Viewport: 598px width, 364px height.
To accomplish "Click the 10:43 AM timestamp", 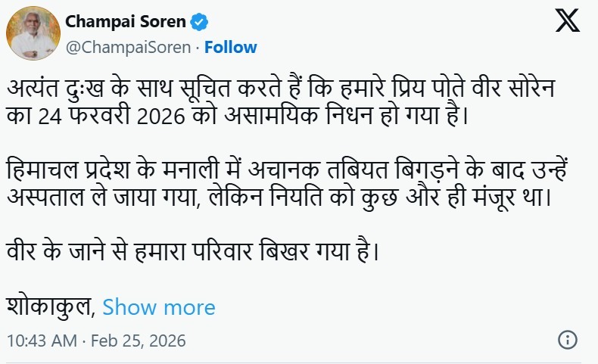I will click(41, 341).
